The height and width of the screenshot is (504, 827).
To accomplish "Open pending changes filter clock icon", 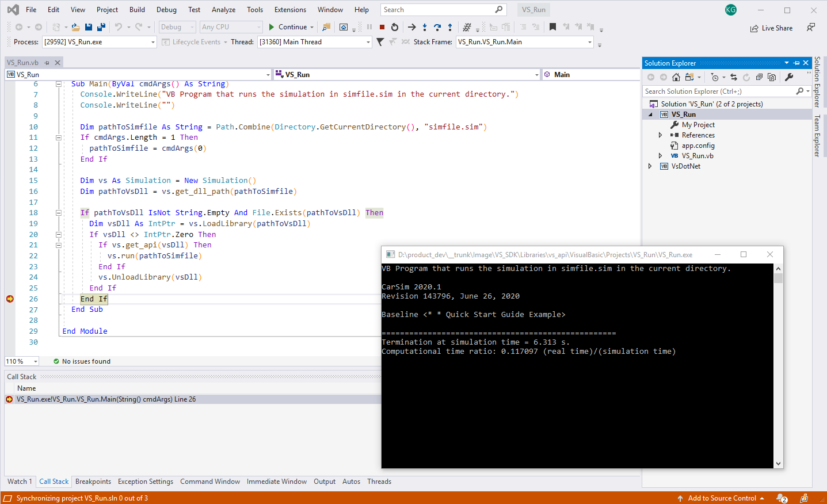I will [x=715, y=77].
